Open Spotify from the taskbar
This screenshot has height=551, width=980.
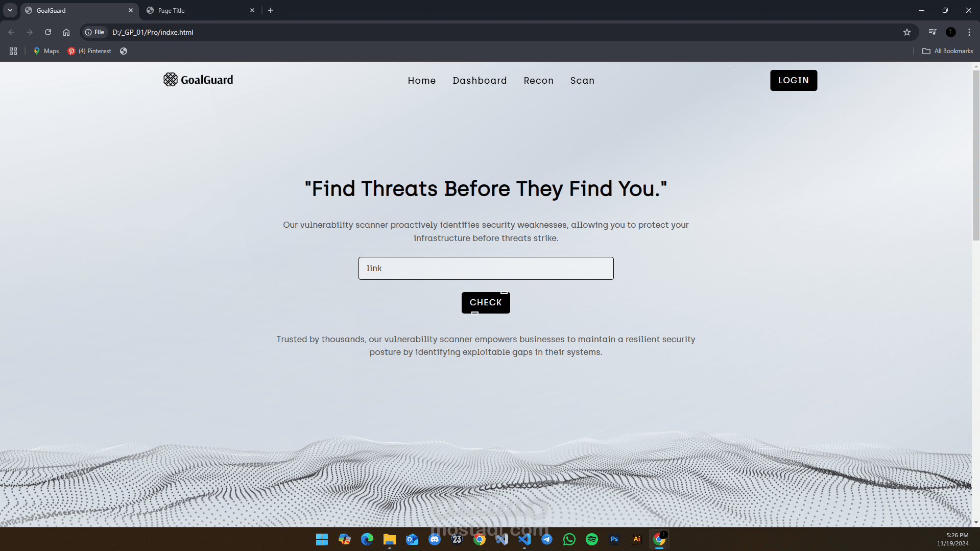click(x=592, y=539)
